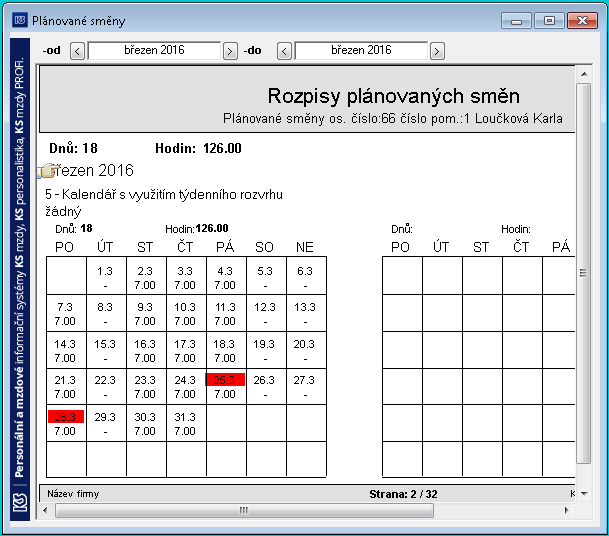Image resolution: width=609 pixels, height=536 pixels.
Task: Click calendar cell 17.3
Action: tap(186, 350)
